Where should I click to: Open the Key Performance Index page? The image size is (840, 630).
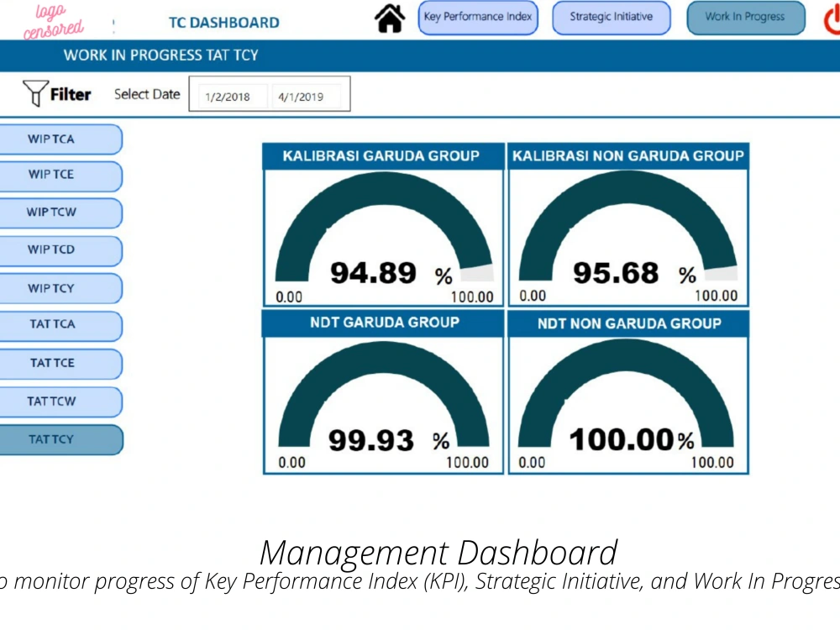478,18
